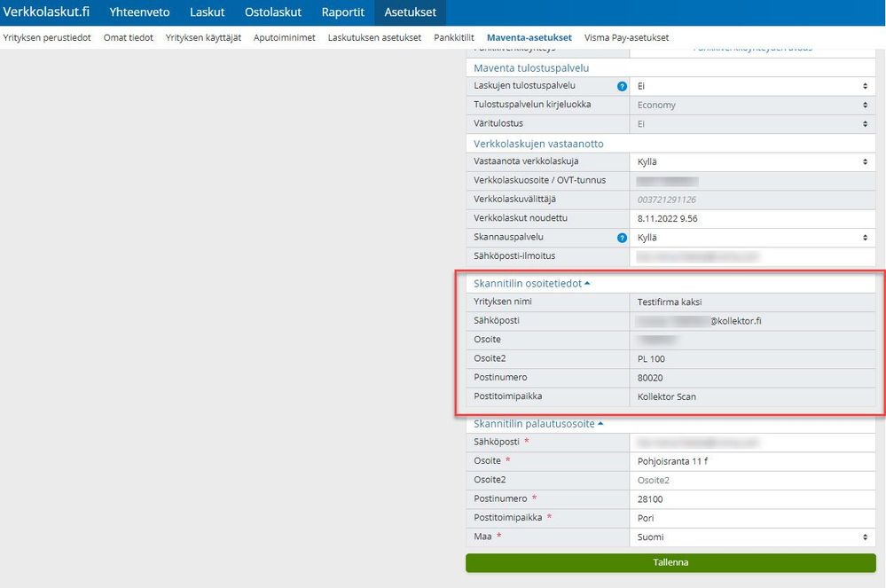Collapse the Skannitilin osoitetiedot section
The height and width of the screenshot is (588, 886).
531,284
